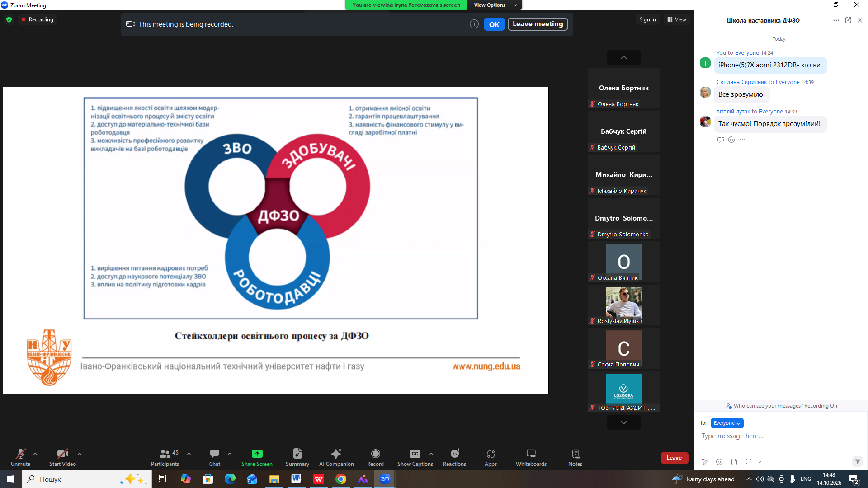The height and width of the screenshot is (488, 868).
Task: Expand chat options arrow
Action: pyautogui.click(x=230, y=453)
